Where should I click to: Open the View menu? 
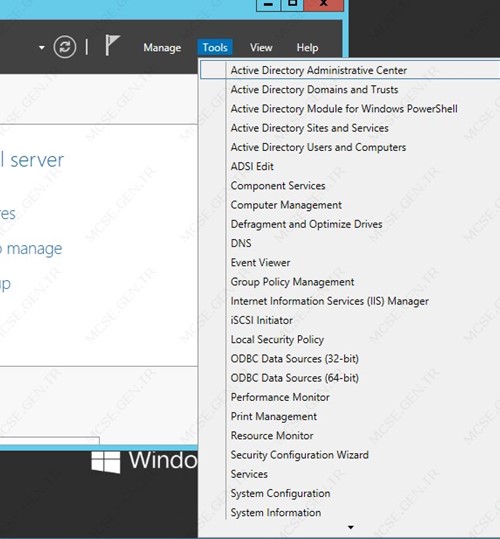[x=261, y=47]
